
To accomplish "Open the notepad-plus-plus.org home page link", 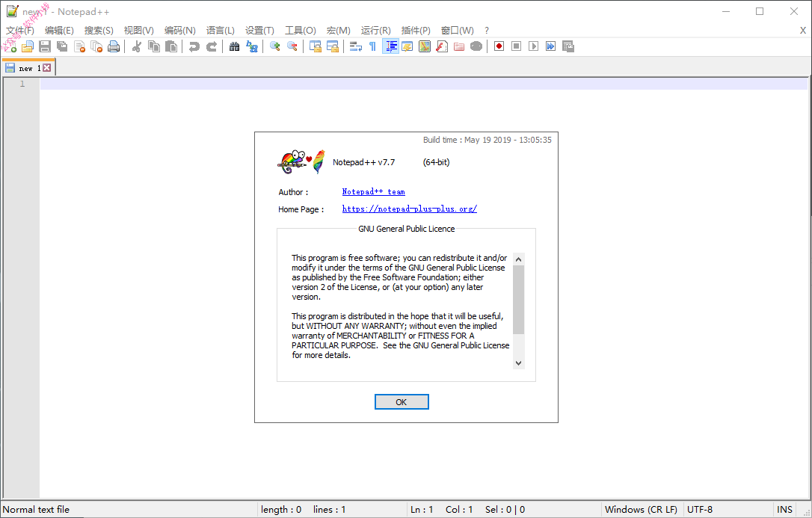I will pyautogui.click(x=410, y=209).
